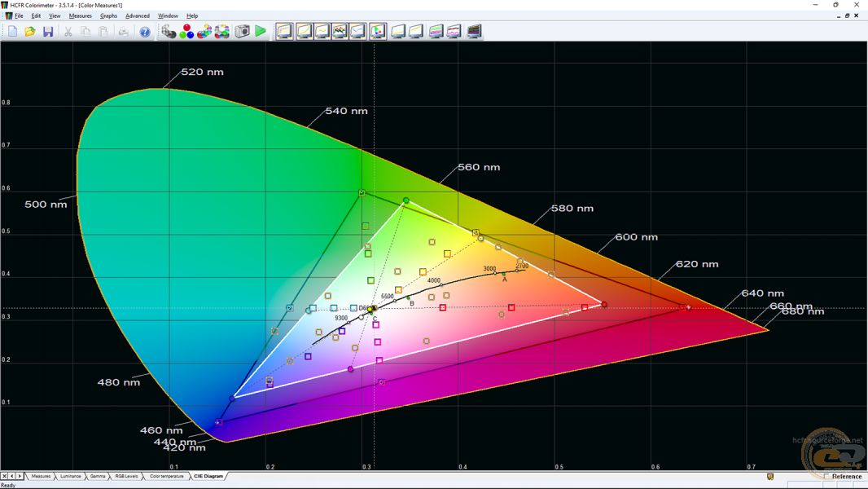Open the first blank monitor histogram icon

398,32
